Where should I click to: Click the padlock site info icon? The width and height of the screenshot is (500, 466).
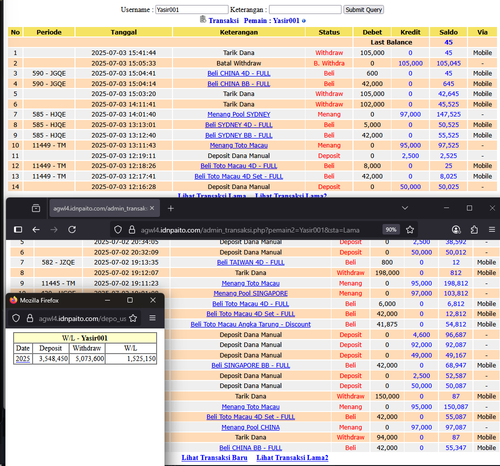(x=132, y=230)
